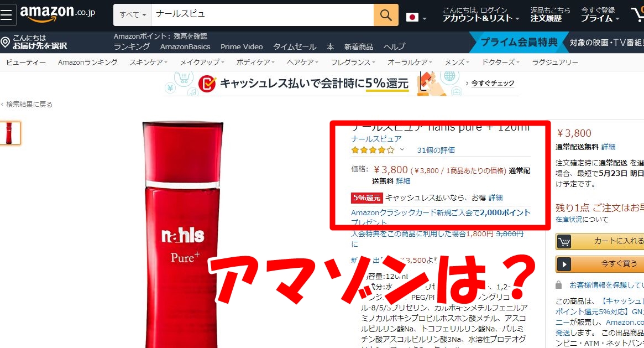Open お客様情報を保護 security link

[606, 285]
